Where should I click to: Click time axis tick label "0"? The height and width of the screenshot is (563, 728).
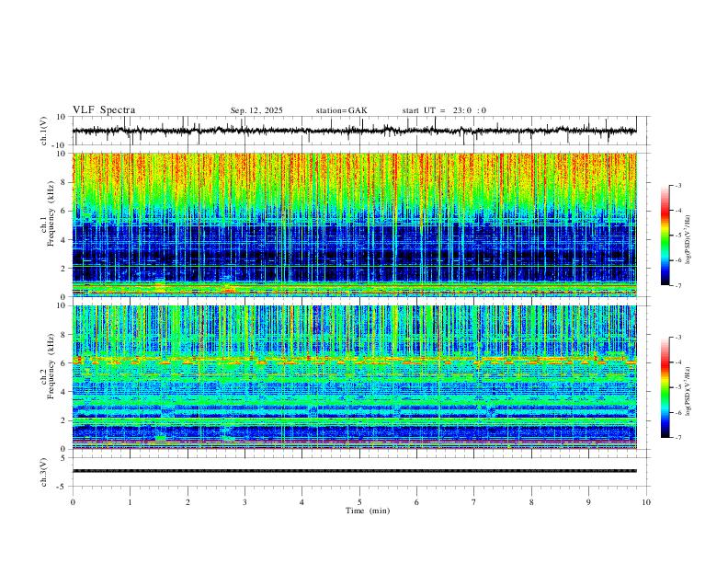73,502
